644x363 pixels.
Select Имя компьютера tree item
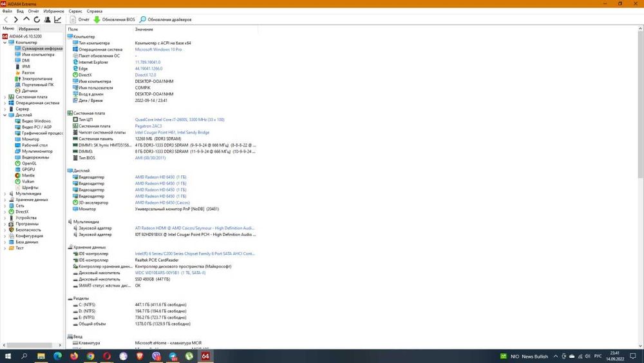[x=38, y=54]
